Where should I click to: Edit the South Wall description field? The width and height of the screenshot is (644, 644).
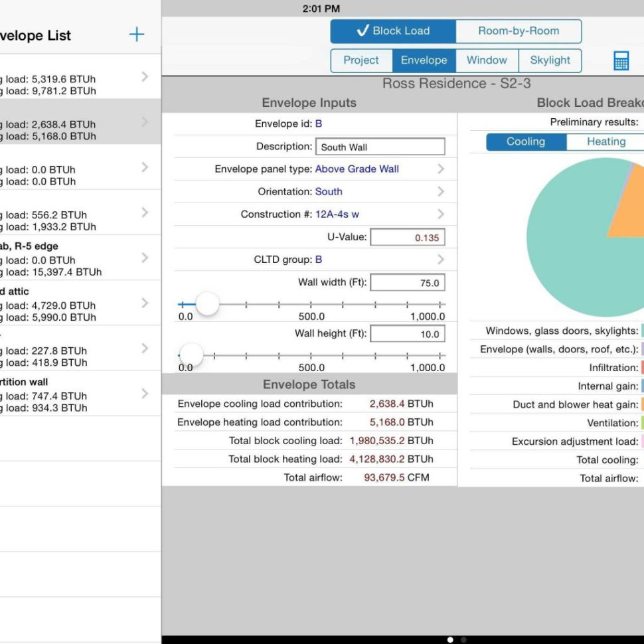coord(379,146)
